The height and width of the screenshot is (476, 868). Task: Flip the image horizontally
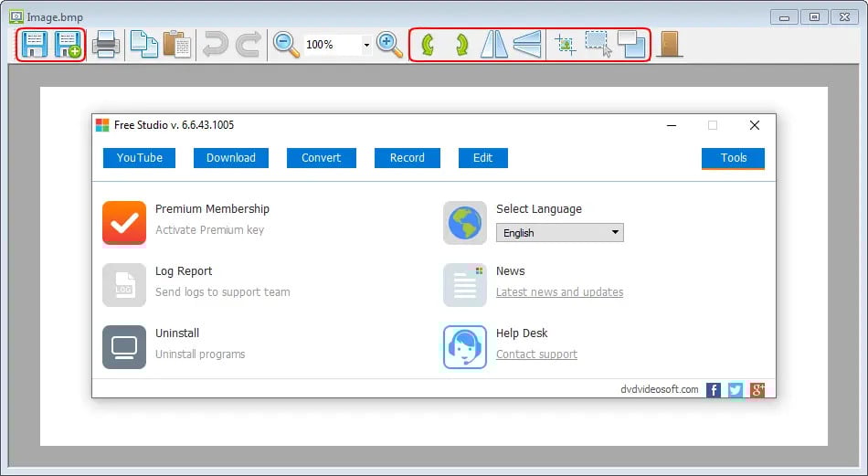click(493, 44)
